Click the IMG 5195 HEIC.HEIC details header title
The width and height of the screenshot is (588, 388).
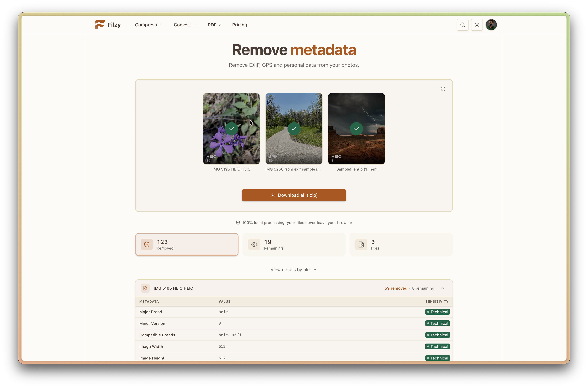tap(173, 288)
